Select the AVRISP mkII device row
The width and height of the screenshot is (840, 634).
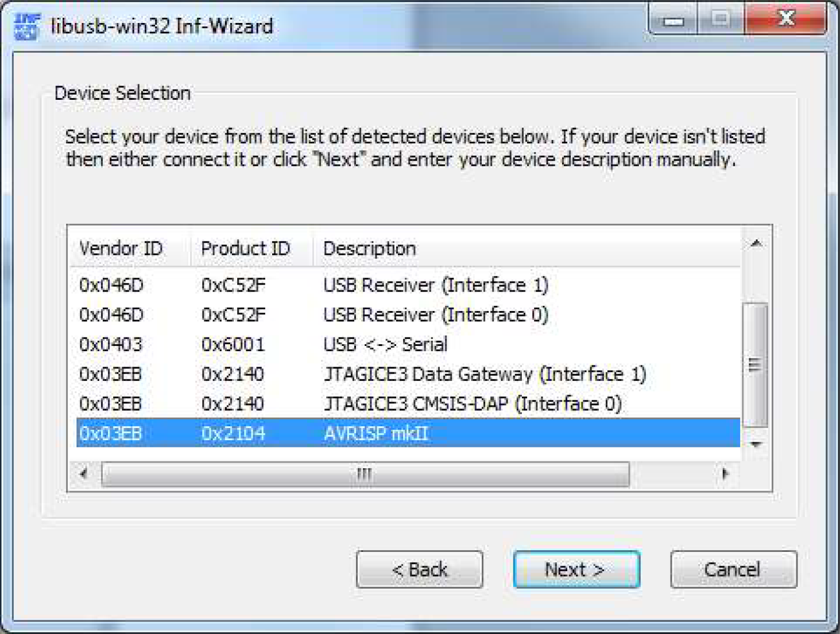tap(408, 433)
